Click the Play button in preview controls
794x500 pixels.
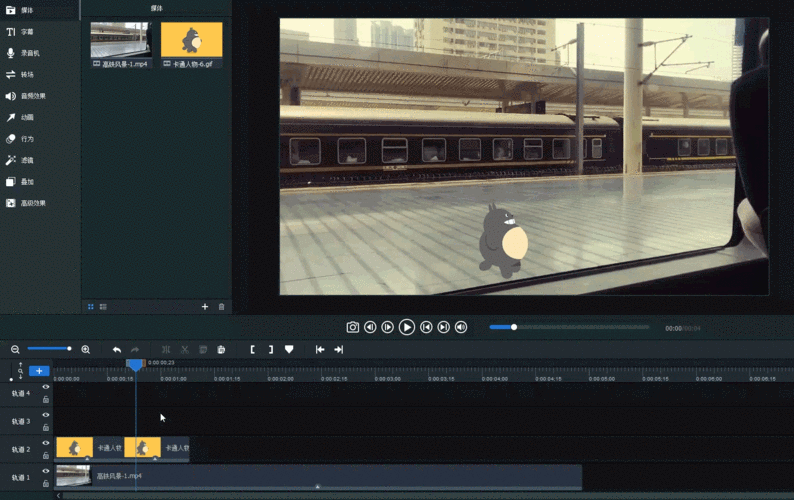click(x=407, y=327)
